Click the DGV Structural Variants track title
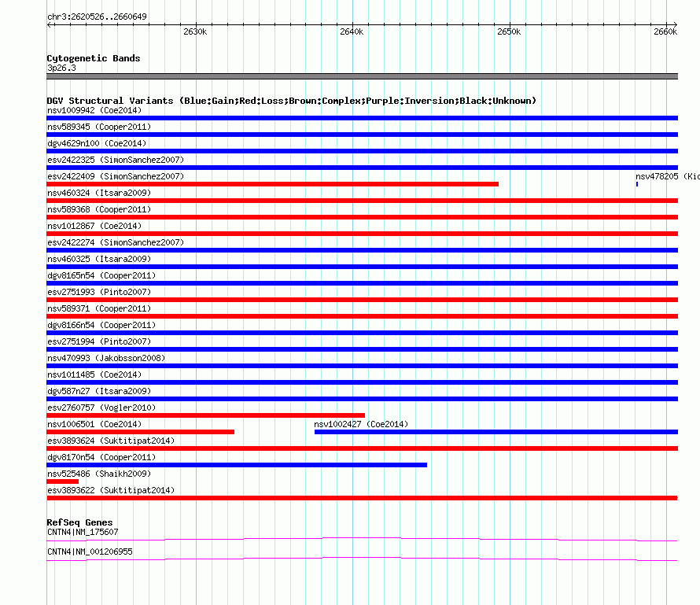The image size is (700, 605). coord(291,101)
